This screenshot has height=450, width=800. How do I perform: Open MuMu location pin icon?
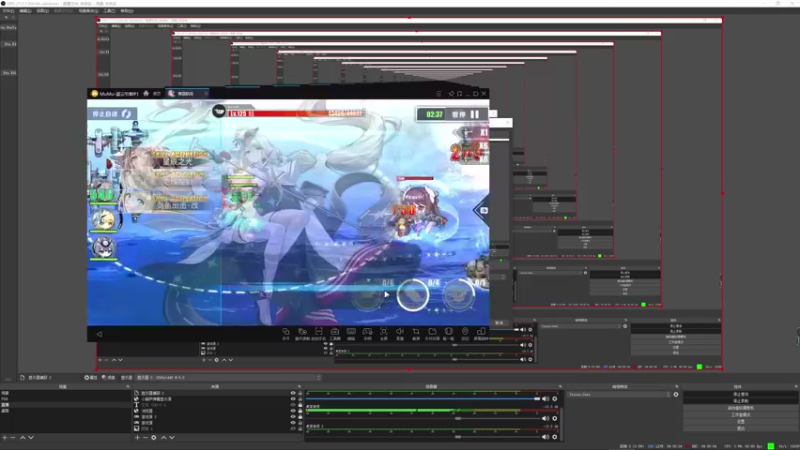pyautogui.click(x=465, y=333)
